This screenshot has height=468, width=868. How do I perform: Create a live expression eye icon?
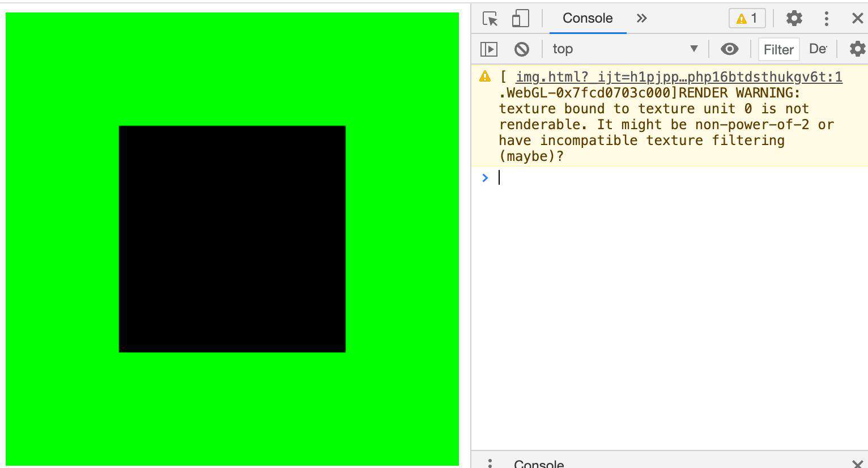730,49
